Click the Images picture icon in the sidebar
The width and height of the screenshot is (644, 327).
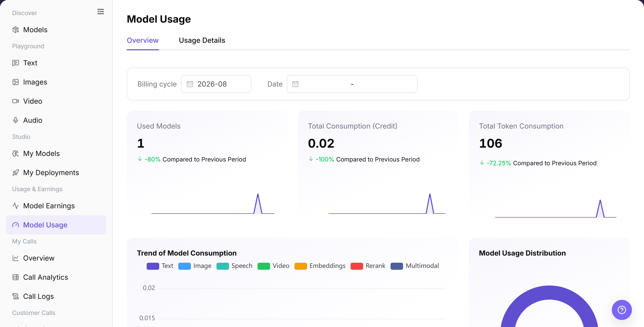[16, 82]
